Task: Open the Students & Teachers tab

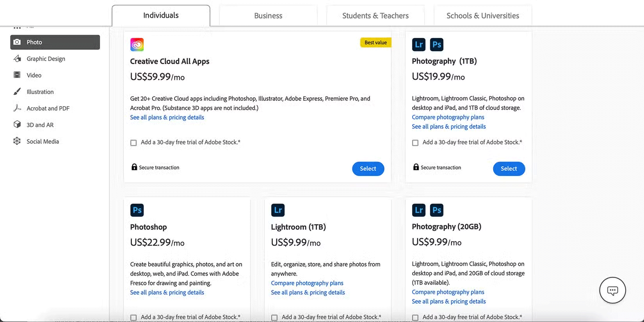Action: 375,16
